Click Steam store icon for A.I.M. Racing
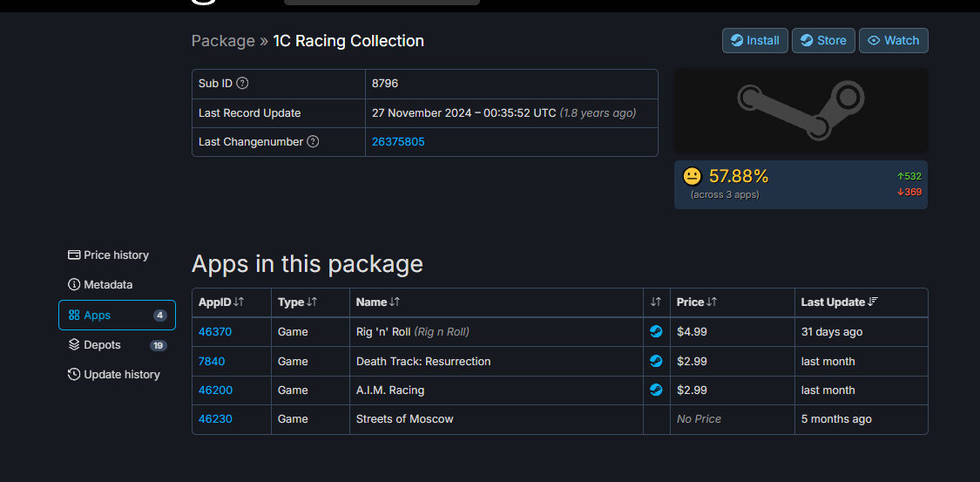Viewport: 980px width, 482px height. point(656,390)
